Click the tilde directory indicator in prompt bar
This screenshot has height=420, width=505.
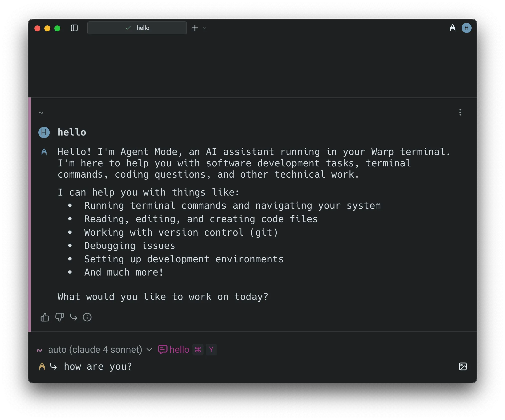(39, 350)
